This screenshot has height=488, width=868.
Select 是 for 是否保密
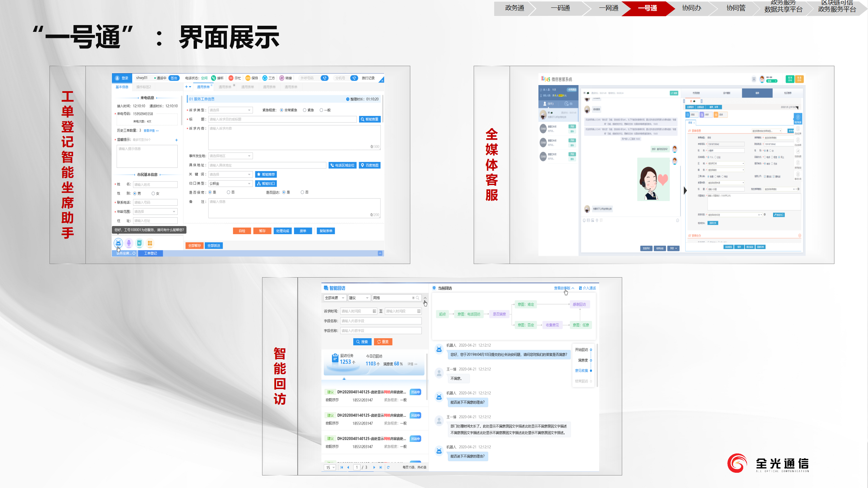[x=210, y=192]
